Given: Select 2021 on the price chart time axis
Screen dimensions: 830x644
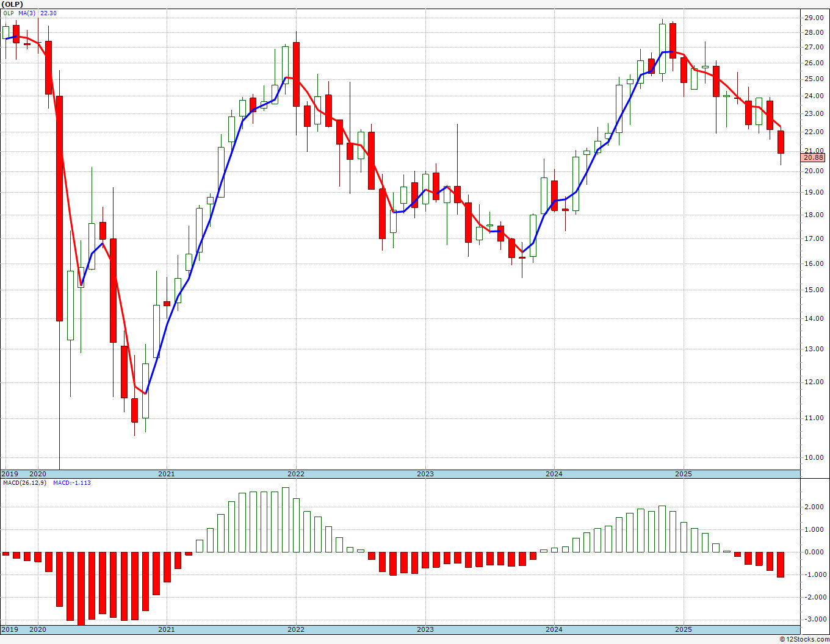Looking at the screenshot, I should pos(167,474).
